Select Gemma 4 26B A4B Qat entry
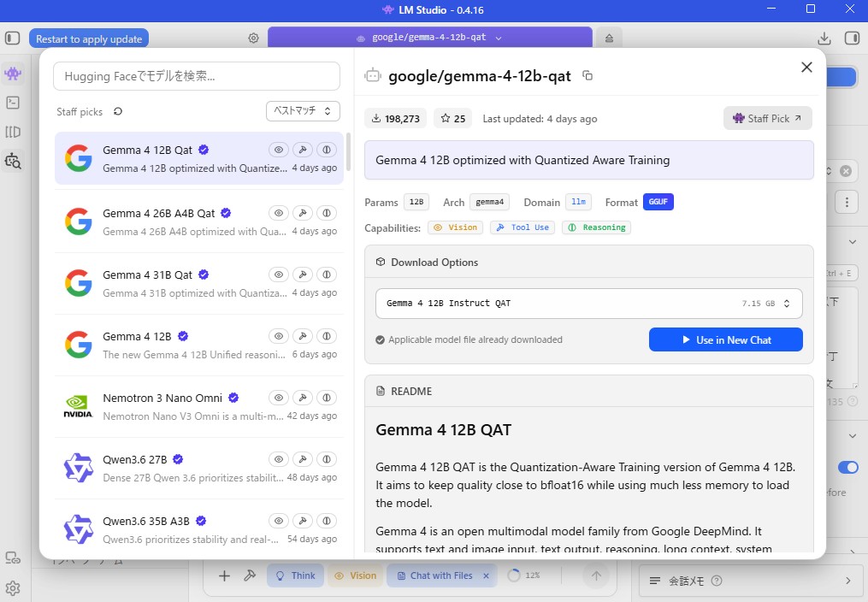Screen dimensions: 868x602 pos(198,221)
